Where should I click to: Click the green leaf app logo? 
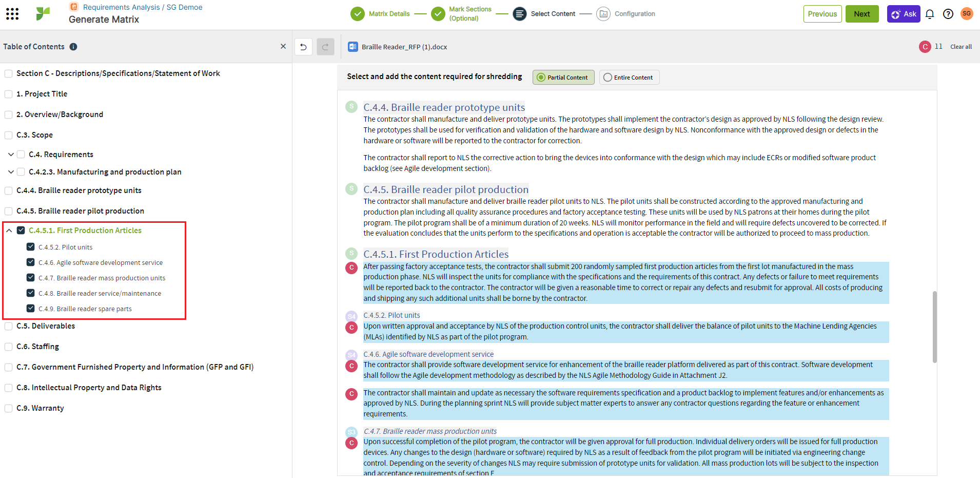click(x=43, y=14)
